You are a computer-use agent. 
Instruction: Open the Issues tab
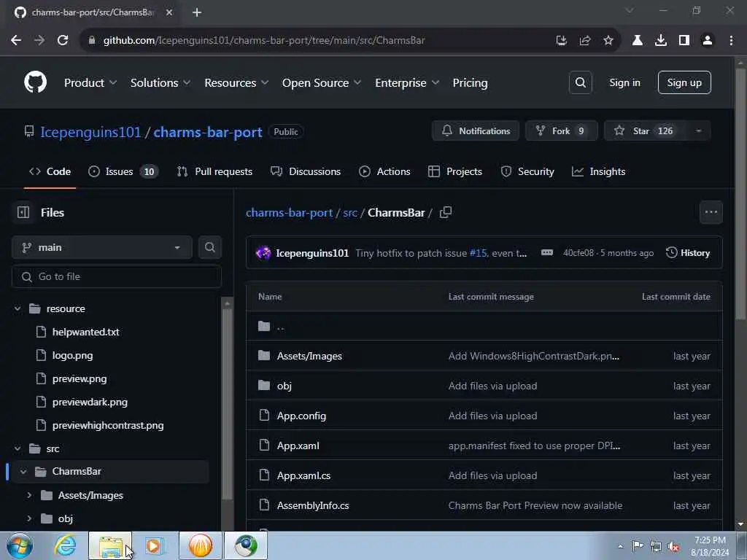coord(123,171)
